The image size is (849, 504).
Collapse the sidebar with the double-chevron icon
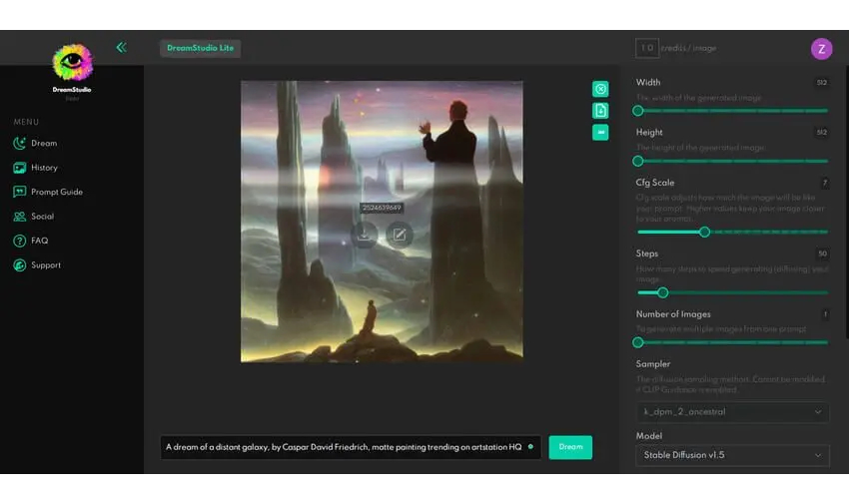(x=121, y=47)
